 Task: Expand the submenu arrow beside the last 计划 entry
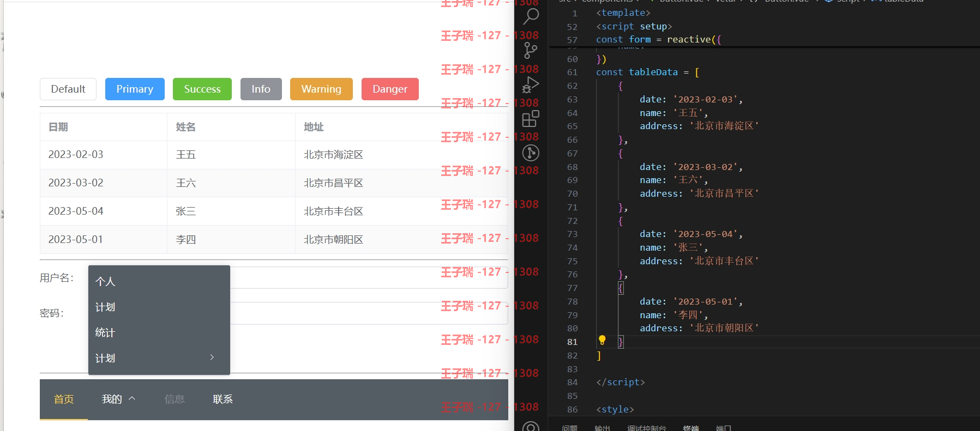pos(212,357)
